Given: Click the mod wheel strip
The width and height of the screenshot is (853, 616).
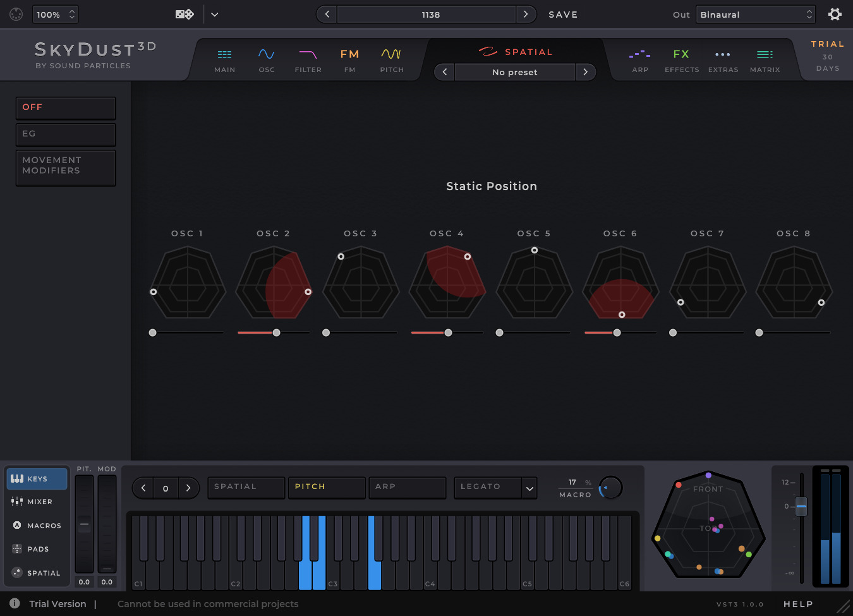Looking at the screenshot, I should pyautogui.click(x=107, y=524).
